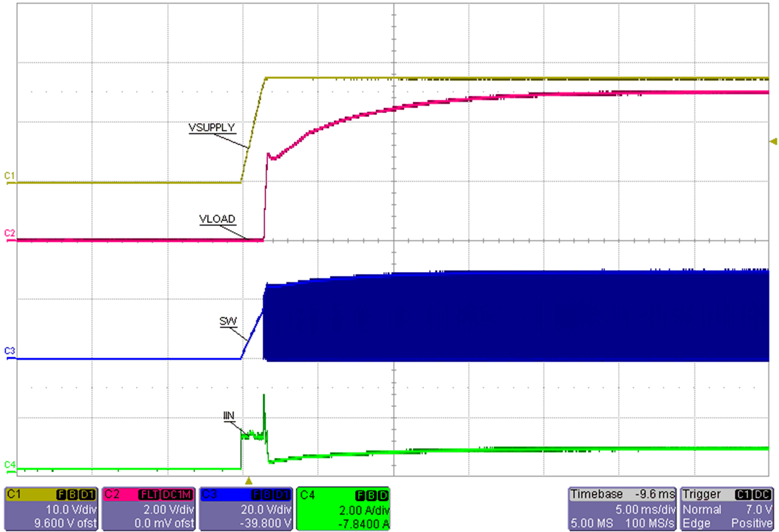The height and width of the screenshot is (532, 779).
Task: Click the VLOAD trace label
Action: click(217, 219)
